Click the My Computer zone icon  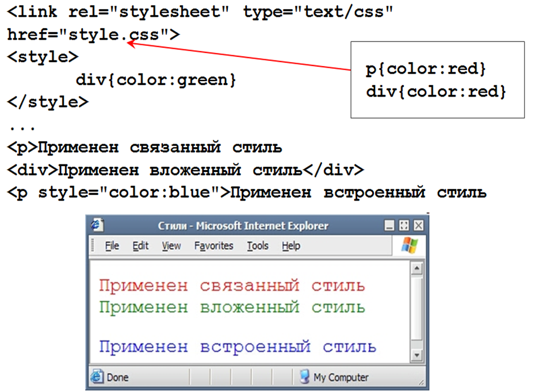pyautogui.click(x=305, y=378)
